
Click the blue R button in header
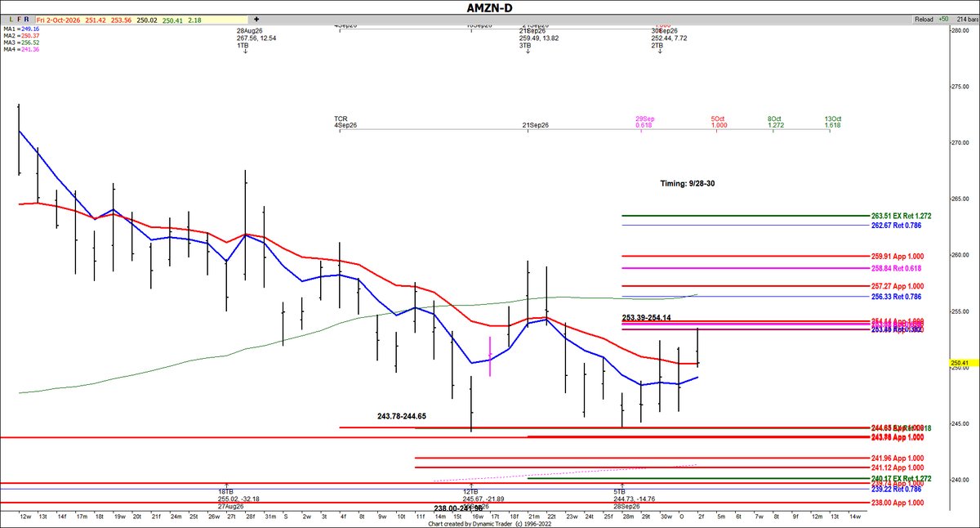pos(27,18)
